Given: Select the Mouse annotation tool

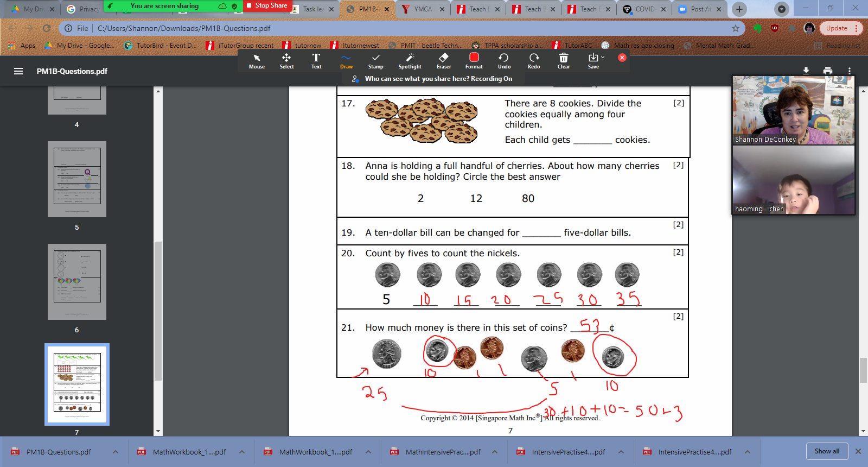Looking at the screenshot, I should [257, 61].
